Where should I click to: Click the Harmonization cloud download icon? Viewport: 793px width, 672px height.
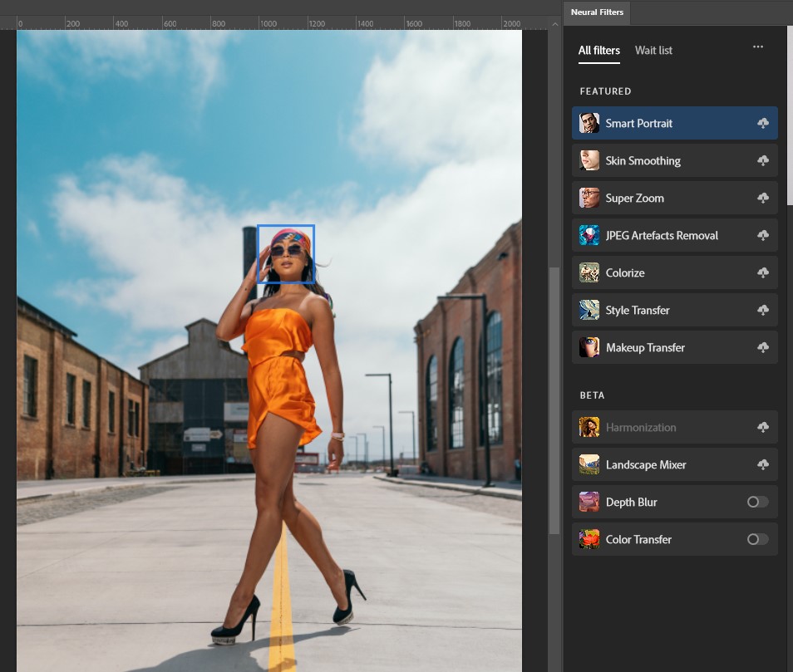point(762,428)
